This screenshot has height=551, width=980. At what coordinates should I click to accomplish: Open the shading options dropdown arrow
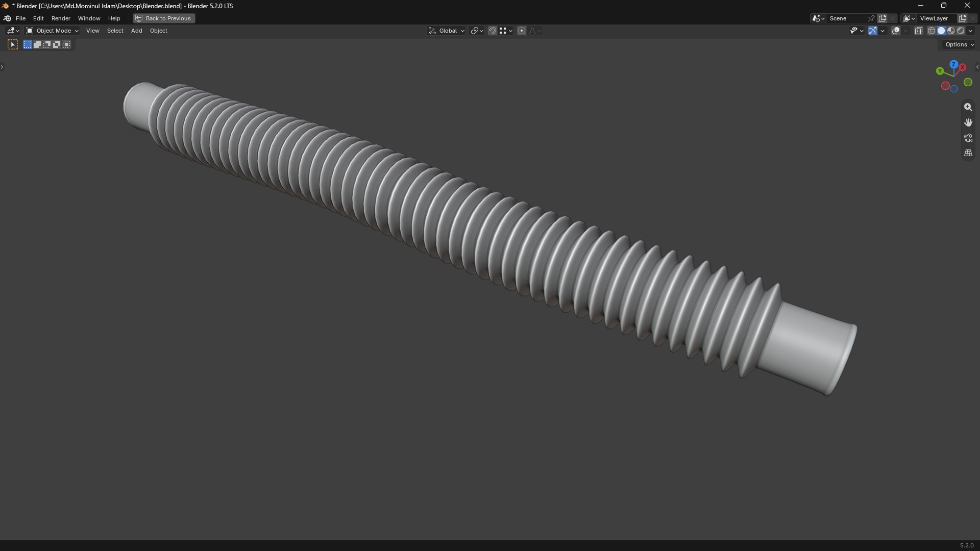tap(970, 31)
